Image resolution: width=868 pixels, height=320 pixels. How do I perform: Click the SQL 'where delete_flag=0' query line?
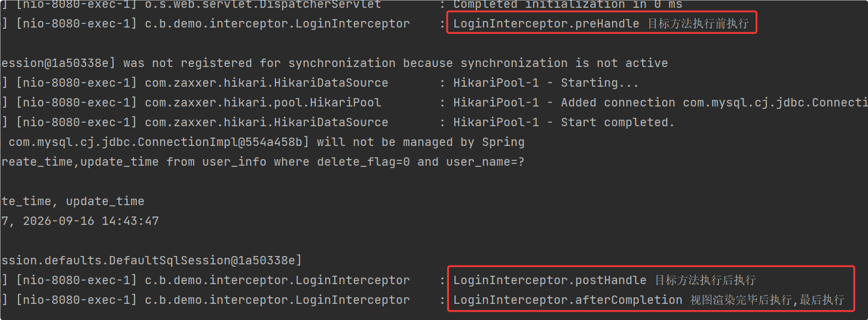click(x=262, y=162)
